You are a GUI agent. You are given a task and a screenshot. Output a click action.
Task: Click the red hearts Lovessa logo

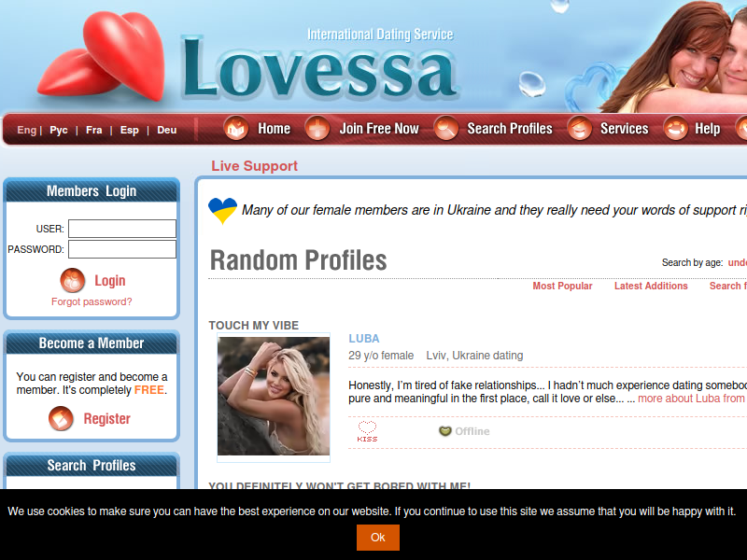click(103, 55)
